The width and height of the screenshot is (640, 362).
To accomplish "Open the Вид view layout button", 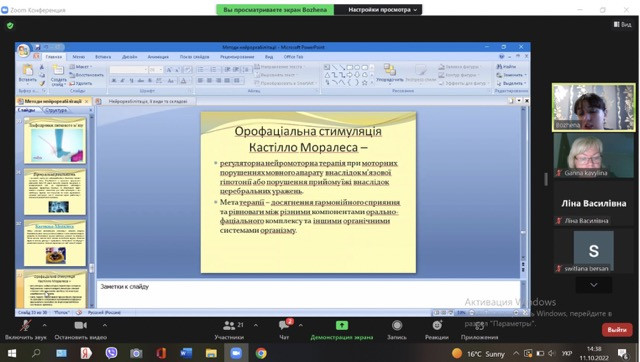I will pyautogui.click(x=622, y=24).
